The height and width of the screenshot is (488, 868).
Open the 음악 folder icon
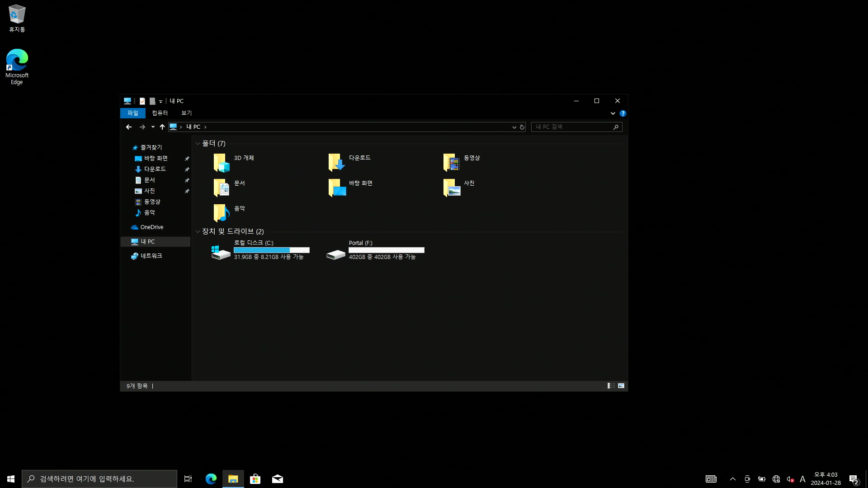tap(221, 213)
